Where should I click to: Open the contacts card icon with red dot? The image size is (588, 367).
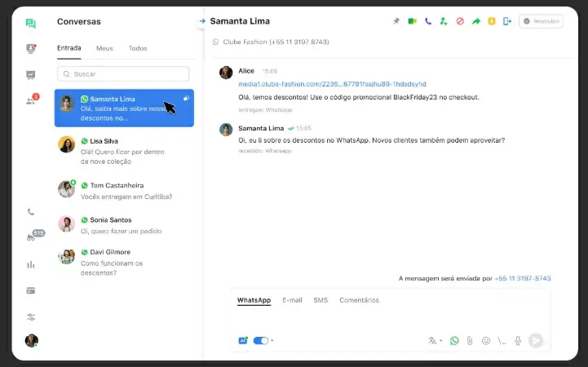(31, 49)
